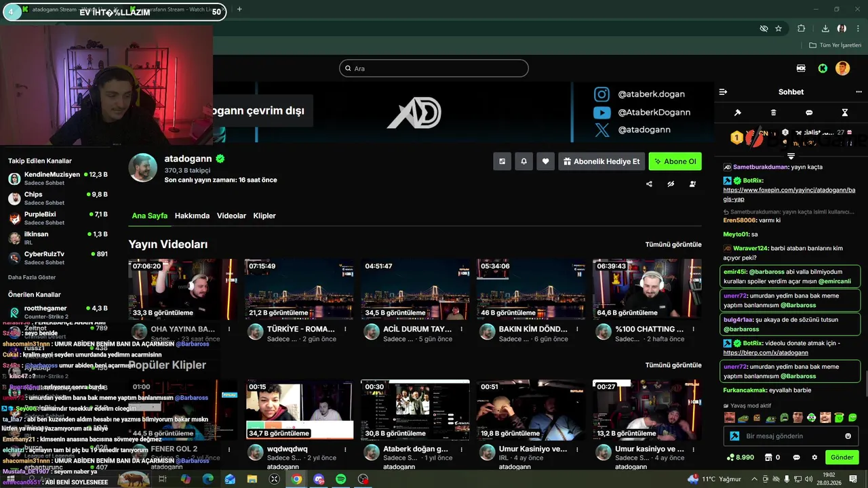
Task: Open user profile avatar menu in header
Action: [x=842, y=68]
